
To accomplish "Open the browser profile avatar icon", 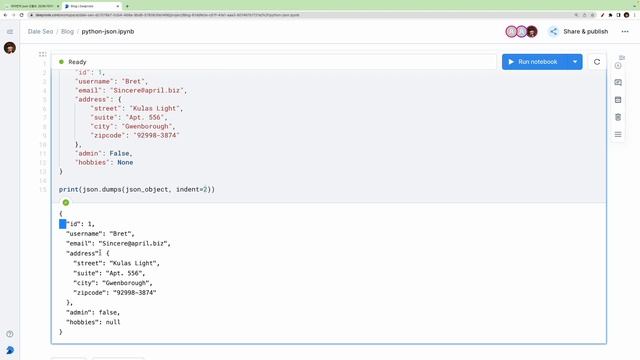I will pyautogui.click(x=627, y=15).
